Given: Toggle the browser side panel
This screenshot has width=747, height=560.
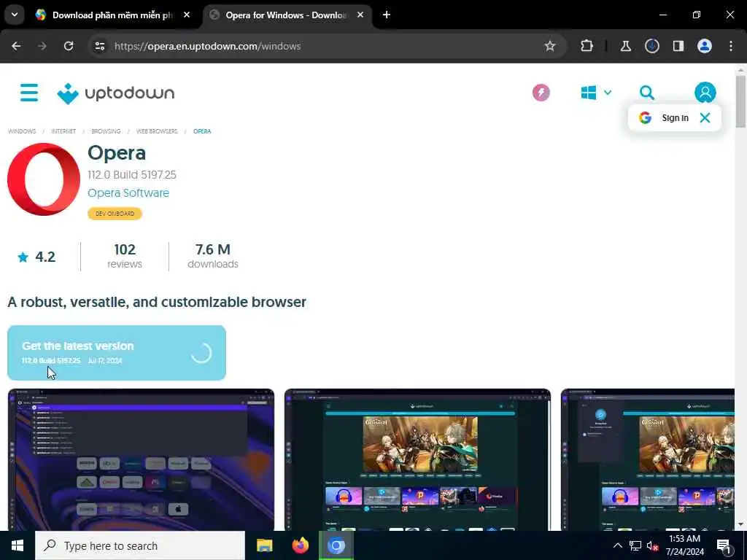Looking at the screenshot, I should (678, 46).
